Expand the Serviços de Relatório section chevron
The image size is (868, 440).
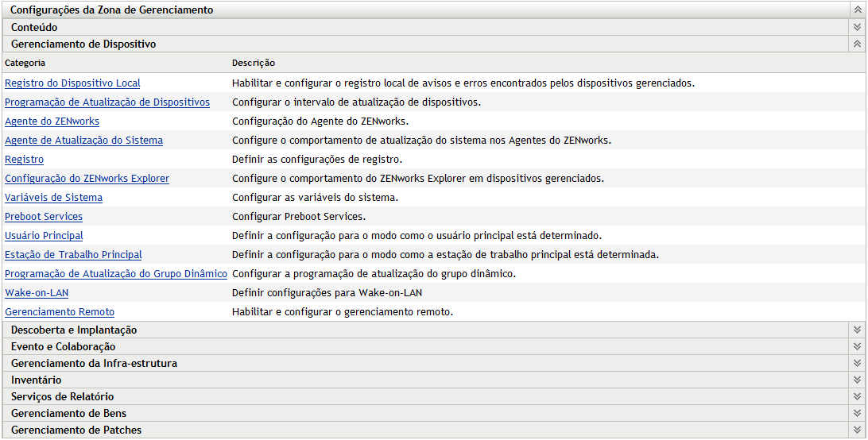click(x=857, y=397)
